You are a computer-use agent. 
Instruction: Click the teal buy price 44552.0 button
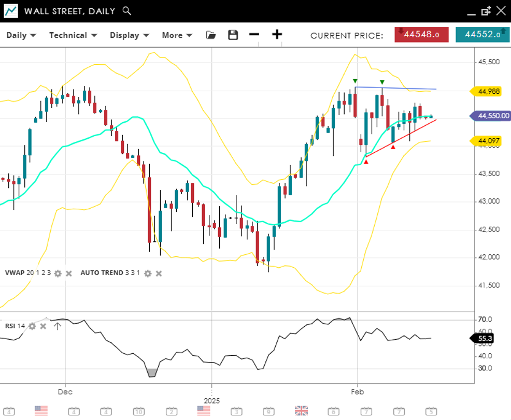(x=482, y=35)
